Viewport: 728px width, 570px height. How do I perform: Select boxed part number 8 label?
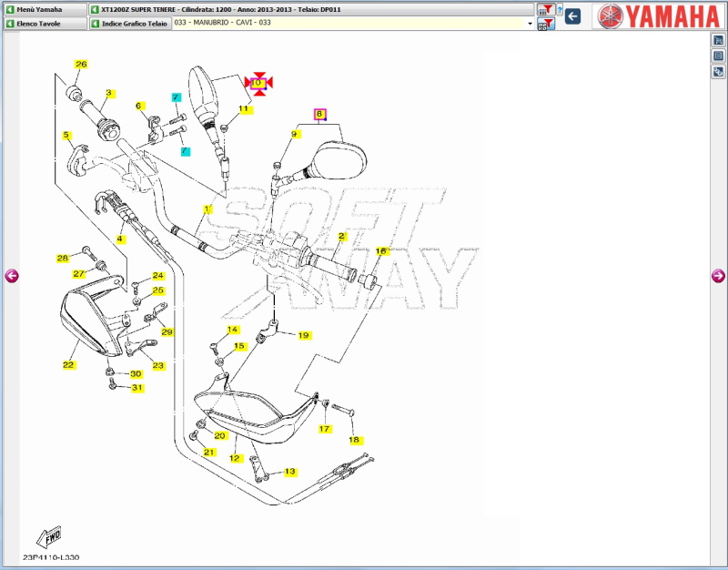coord(319,115)
